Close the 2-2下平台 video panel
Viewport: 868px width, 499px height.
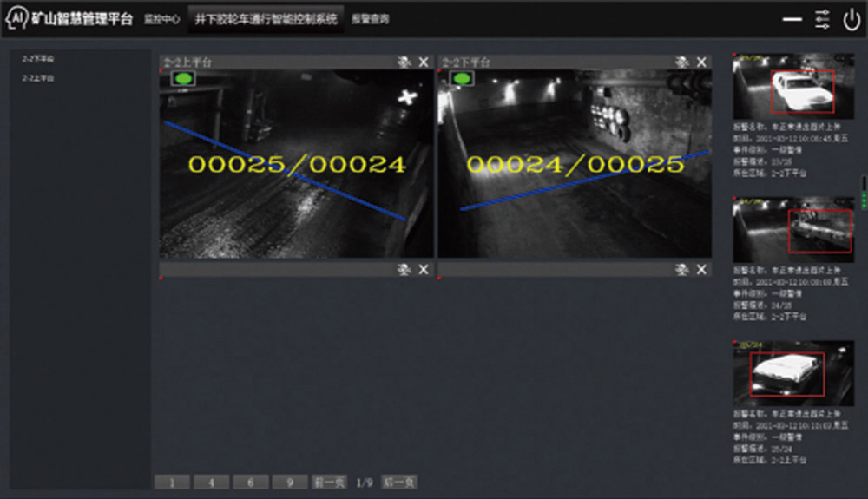coord(702,62)
